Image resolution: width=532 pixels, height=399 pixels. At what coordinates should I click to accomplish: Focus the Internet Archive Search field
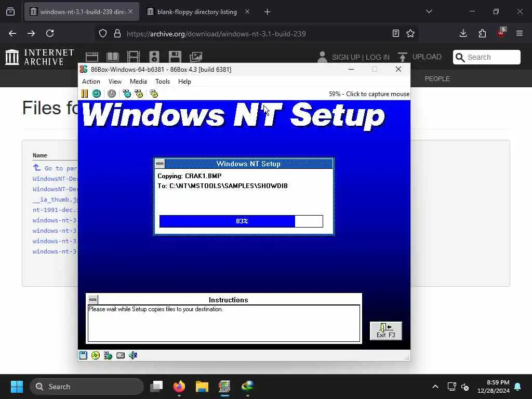[487, 57]
